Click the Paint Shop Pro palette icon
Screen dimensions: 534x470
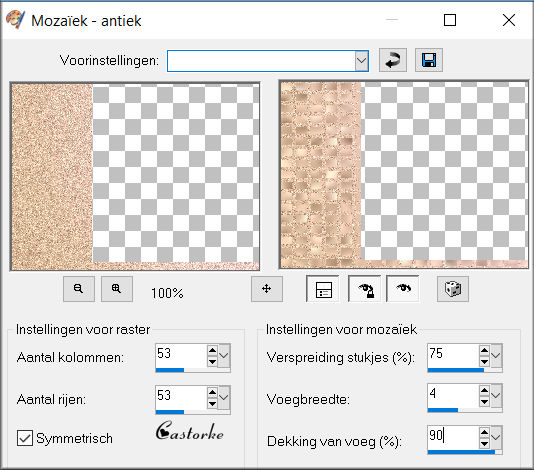[x=15, y=20]
